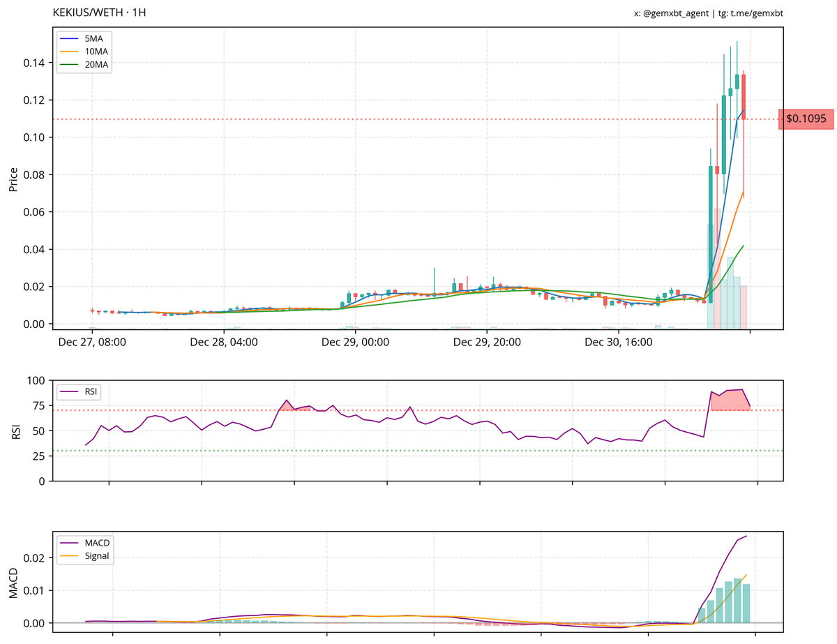837x644 pixels.
Task: Click the KEKIUS/WETH · 1H chart title
Action: [x=100, y=13]
